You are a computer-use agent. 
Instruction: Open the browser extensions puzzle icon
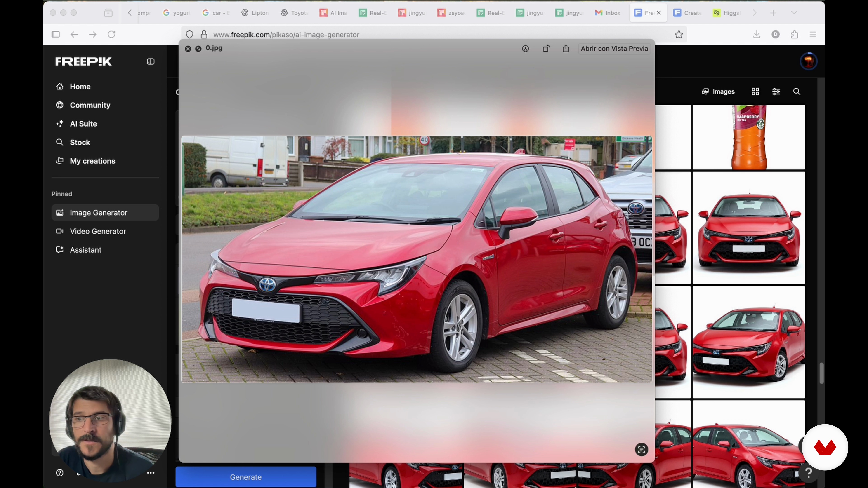[x=794, y=34]
